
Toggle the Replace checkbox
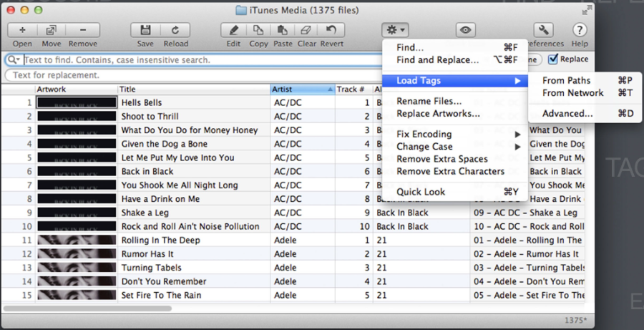click(553, 59)
